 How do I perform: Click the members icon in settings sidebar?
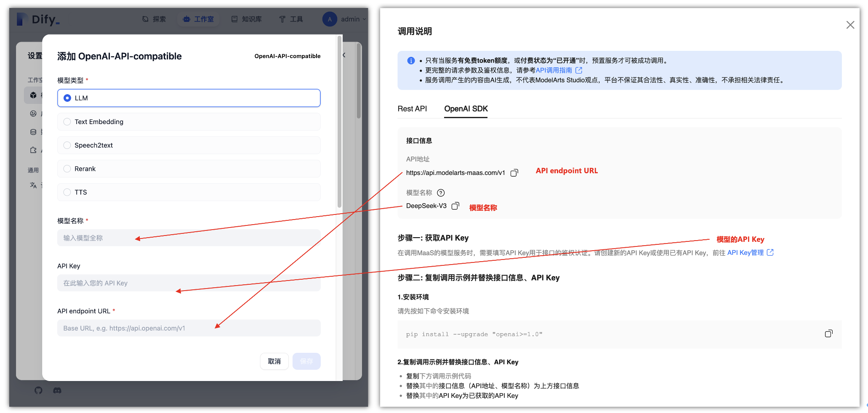[x=33, y=114]
